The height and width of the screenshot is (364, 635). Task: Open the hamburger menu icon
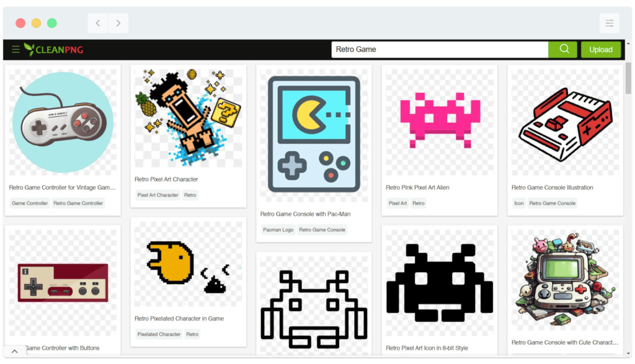(x=16, y=50)
